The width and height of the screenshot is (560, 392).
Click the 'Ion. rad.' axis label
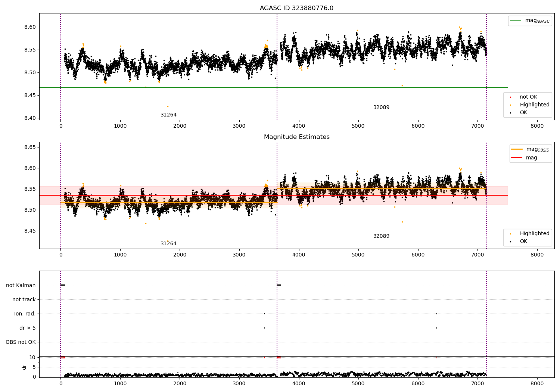25,314
